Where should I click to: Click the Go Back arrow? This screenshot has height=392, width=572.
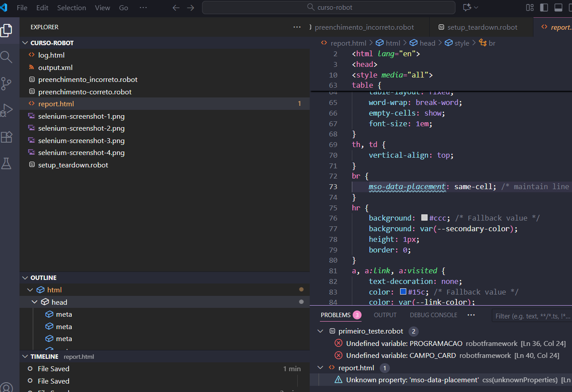click(x=176, y=8)
